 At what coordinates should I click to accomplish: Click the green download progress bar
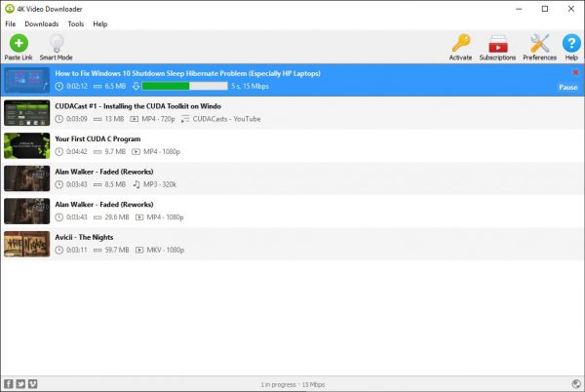(x=179, y=87)
